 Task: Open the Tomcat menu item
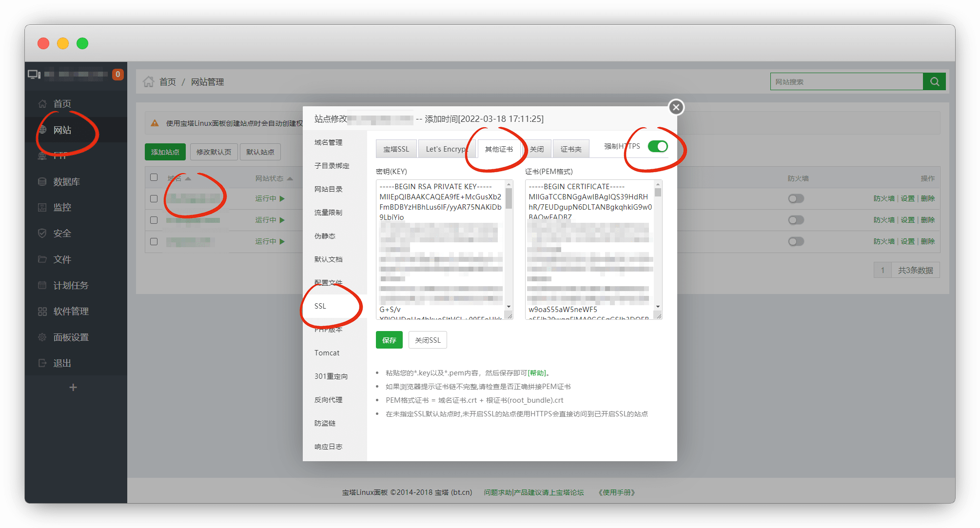click(327, 353)
